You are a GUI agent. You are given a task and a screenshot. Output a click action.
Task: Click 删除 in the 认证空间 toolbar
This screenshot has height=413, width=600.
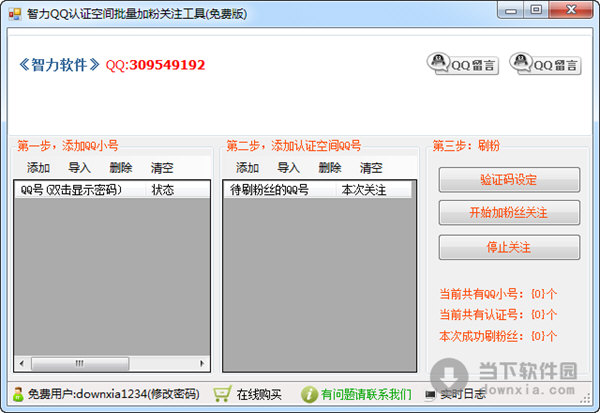coord(329,168)
